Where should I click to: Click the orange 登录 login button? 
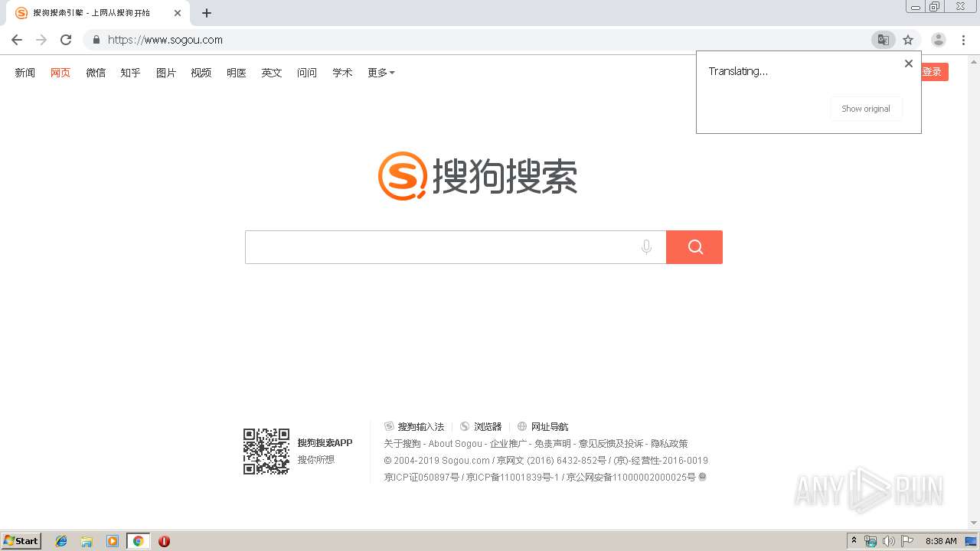(x=933, y=72)
